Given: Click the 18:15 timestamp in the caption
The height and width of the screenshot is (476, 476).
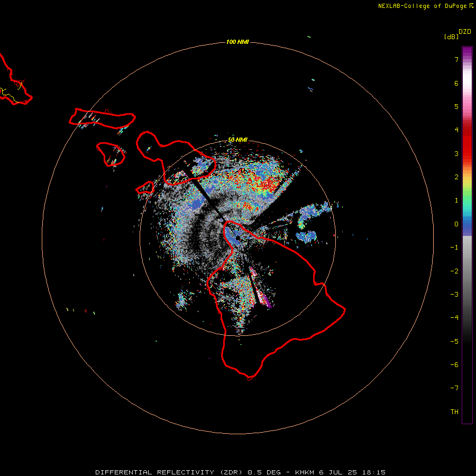Looking at the screenshot, I should click(x=374, y=472).
